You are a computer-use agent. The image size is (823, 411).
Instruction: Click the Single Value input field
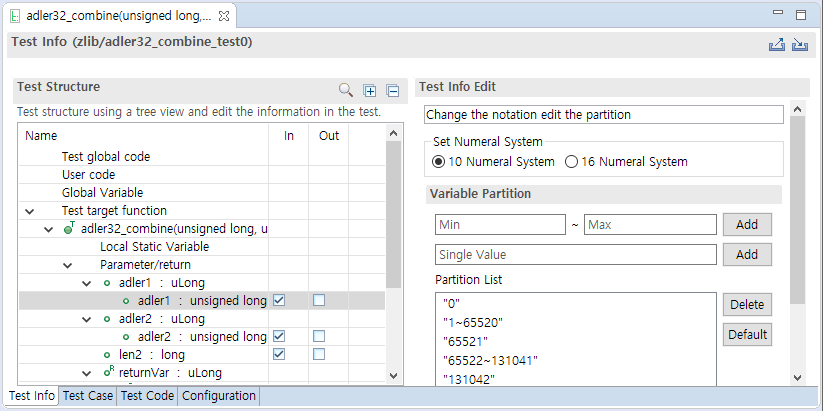point(575,255)
